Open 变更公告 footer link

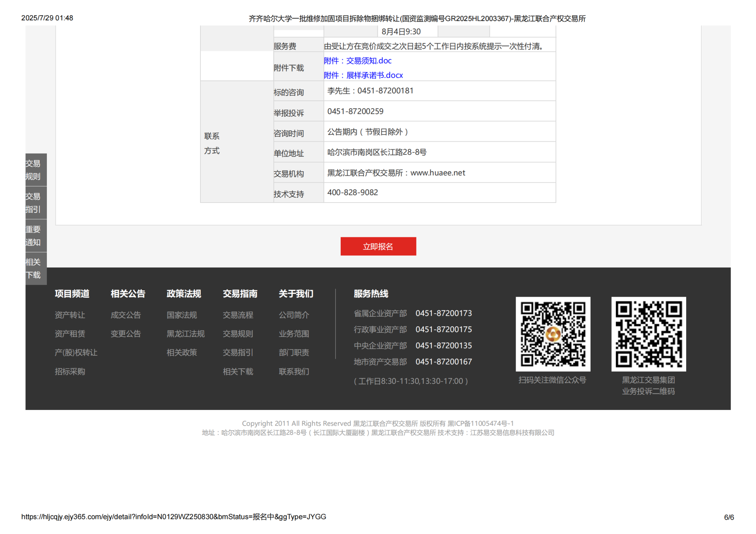coord(126,334)
